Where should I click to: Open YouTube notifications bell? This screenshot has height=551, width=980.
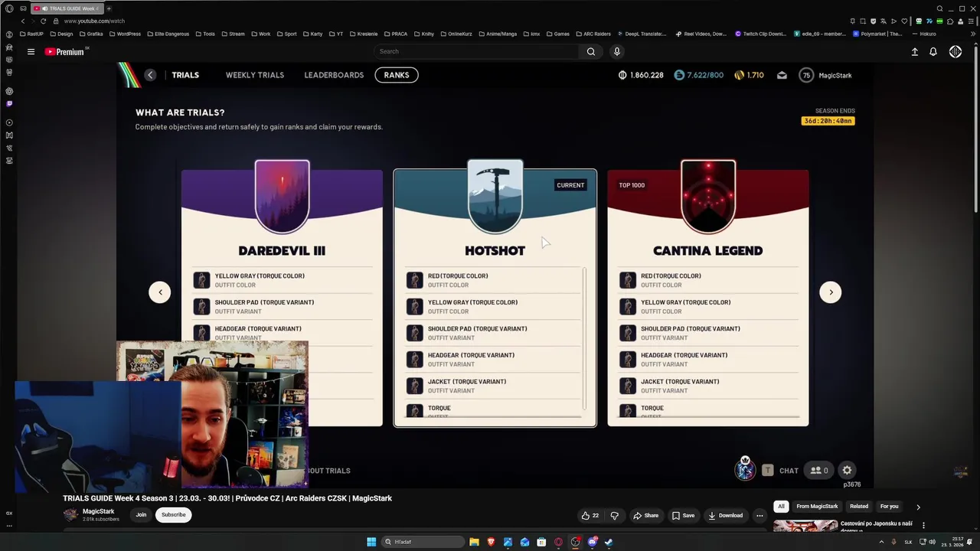coord(933,51)
